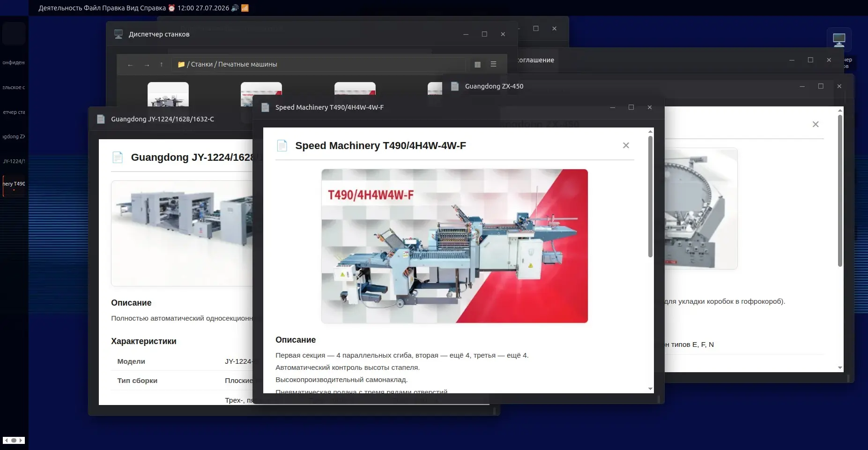Open the Вид menu

(x=133, y=8)
